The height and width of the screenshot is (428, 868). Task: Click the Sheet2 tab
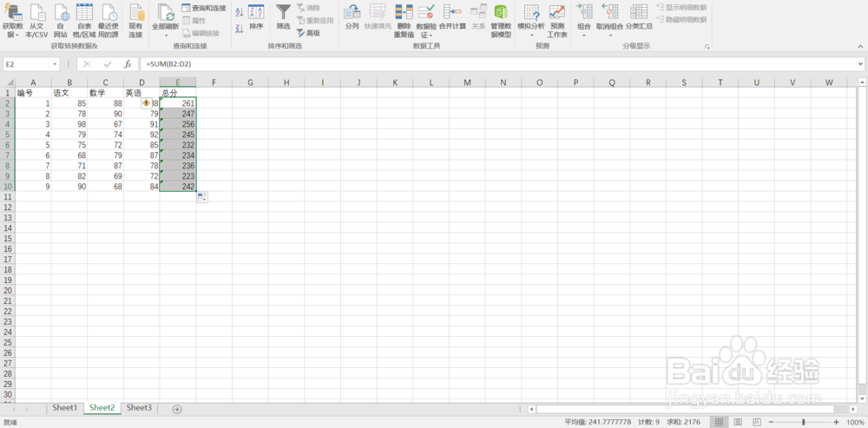tap(102, 408)
